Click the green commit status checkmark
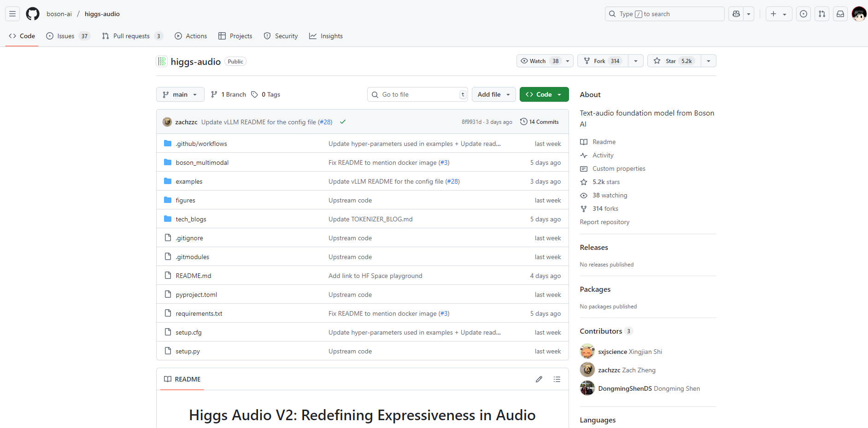The image size is (868, 428). coord(343,122)
